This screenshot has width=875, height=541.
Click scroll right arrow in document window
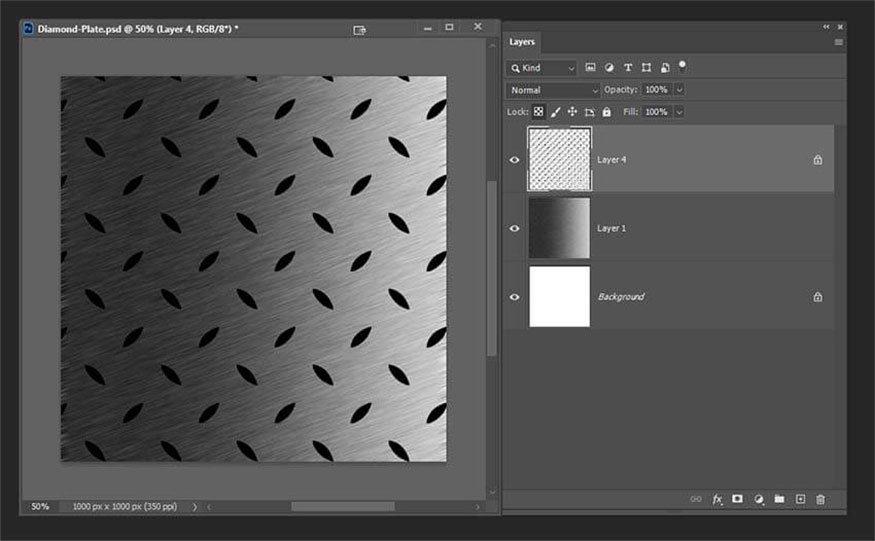click(477, 507)
